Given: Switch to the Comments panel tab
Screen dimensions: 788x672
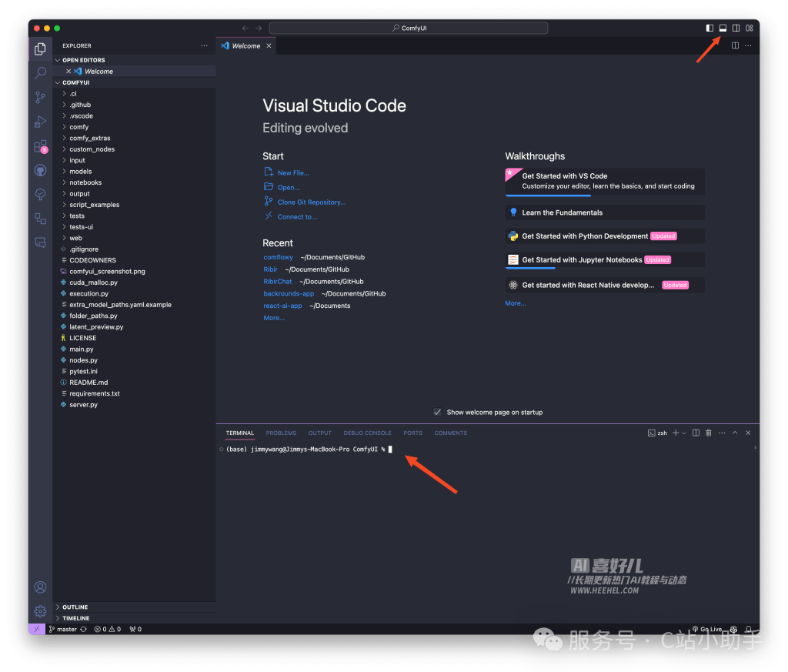Looking at the screenshot, I should pos(451,433).
